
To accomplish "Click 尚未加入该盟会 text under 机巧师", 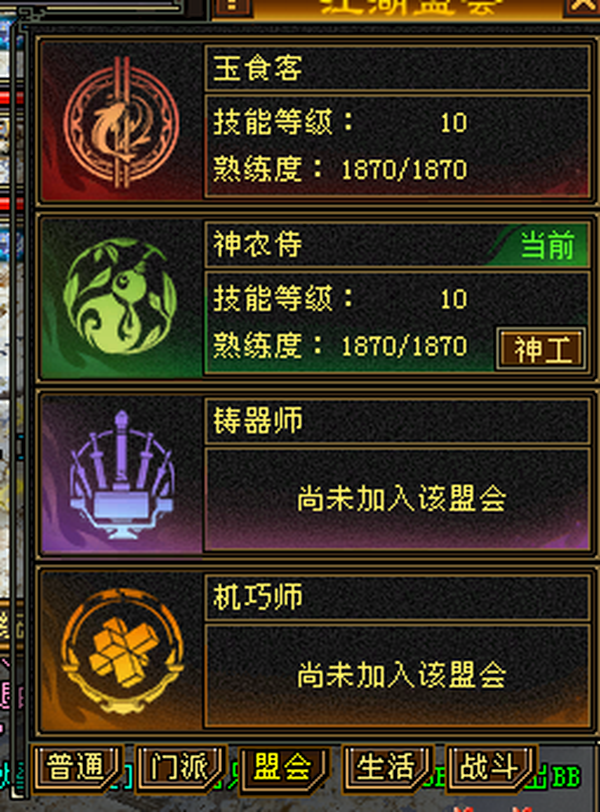I will pos(401,675).
